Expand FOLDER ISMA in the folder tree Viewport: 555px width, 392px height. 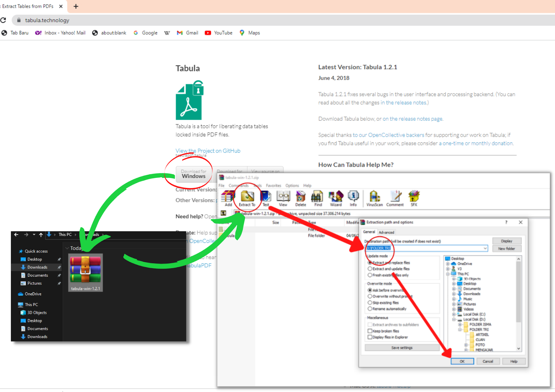[460, 325]
